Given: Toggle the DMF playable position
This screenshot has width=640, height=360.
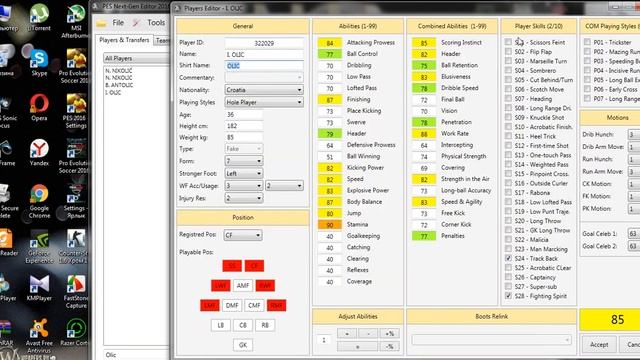Looking at the screenshot, I should pos(232,305).
